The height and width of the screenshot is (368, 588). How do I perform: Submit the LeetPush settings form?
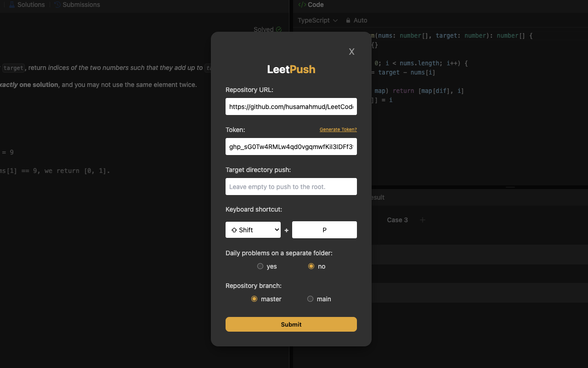coord(291,324)
